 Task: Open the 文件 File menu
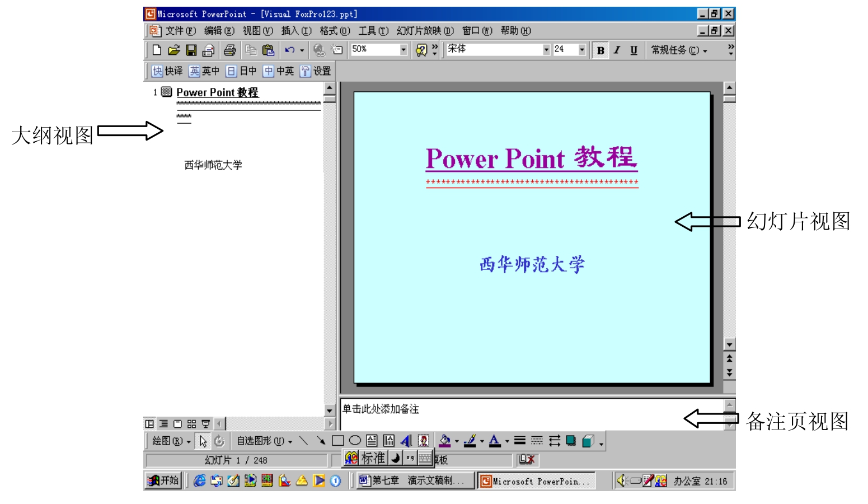pyautogui.click(x=181, y=31)
